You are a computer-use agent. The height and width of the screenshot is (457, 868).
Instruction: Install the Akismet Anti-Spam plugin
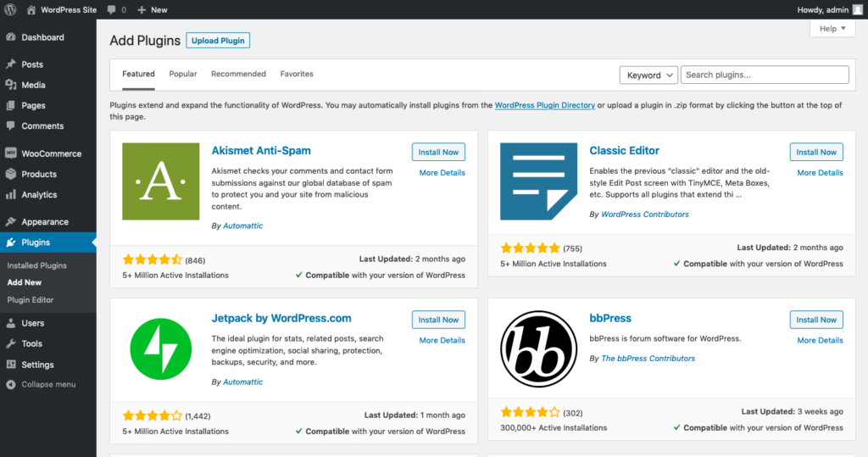[438, 152]
